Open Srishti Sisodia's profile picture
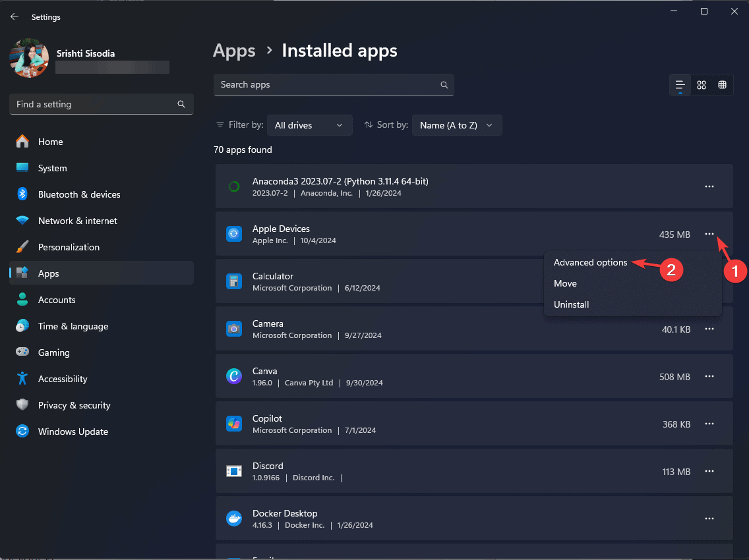Image resolution: width=749 pixels, height=560 pixels. (28, 58)
